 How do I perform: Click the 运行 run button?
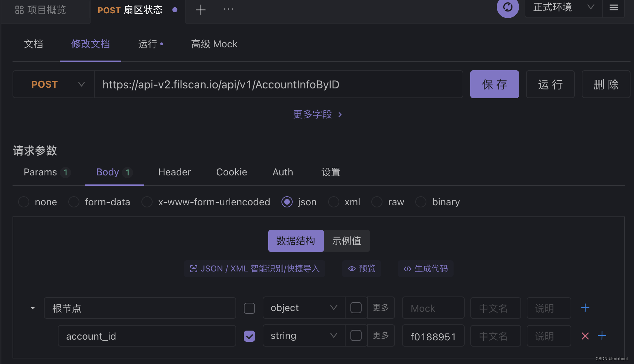tap(550, 84)
